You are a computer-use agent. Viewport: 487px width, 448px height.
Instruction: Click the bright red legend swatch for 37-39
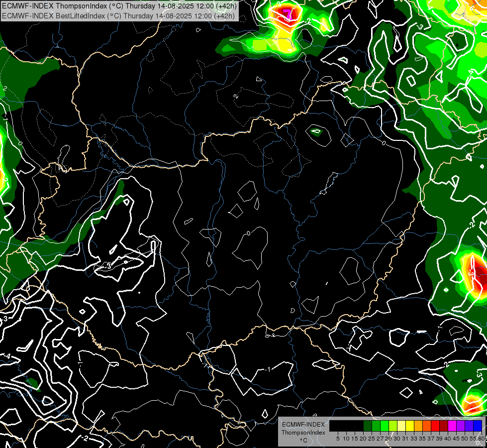pyautogui.click(x=435, y=426)
